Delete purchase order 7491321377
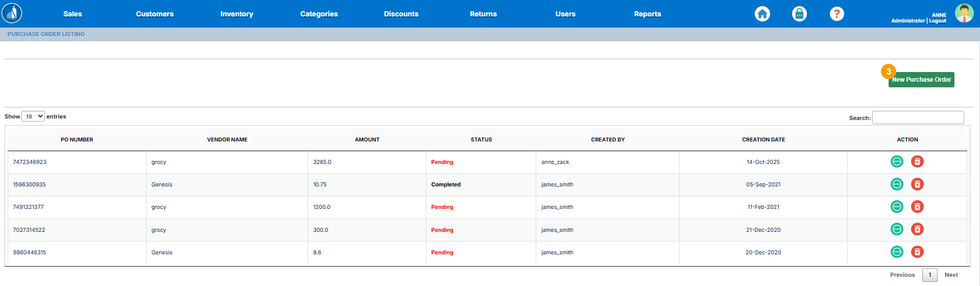Screen dimensions: 980x286 click(x=917, y=207)
